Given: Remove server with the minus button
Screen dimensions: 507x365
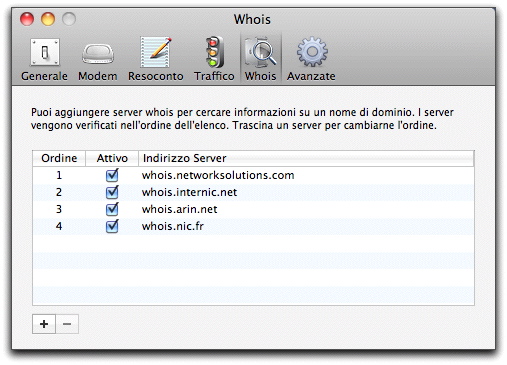Looking at the screenshot, I should [x=67, y=324].
